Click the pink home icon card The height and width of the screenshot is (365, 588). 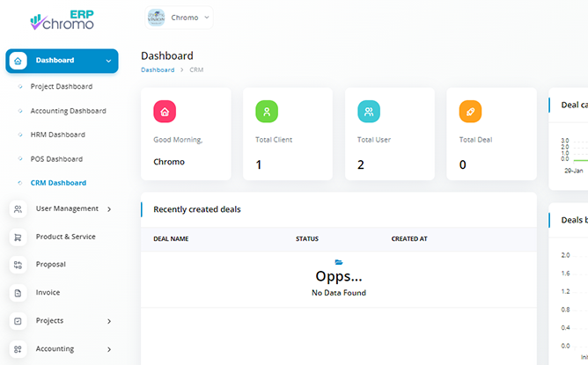point(165,112)
